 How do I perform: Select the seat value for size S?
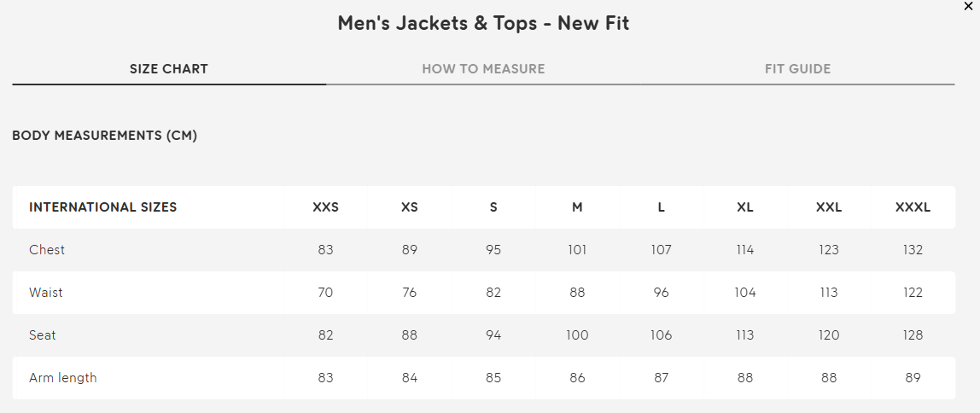pyautogui.click(x=493, y=335)
